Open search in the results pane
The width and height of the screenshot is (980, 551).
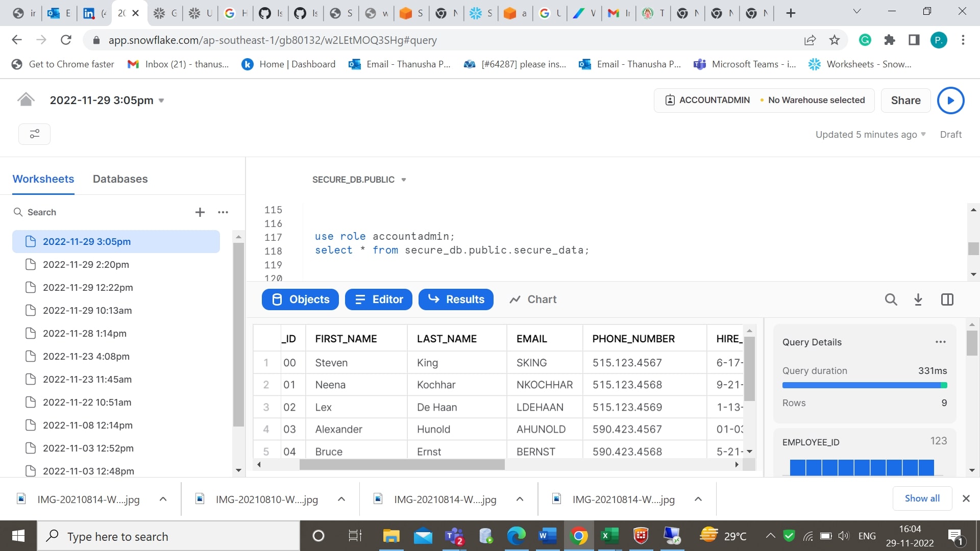click(x=891, y=299)
